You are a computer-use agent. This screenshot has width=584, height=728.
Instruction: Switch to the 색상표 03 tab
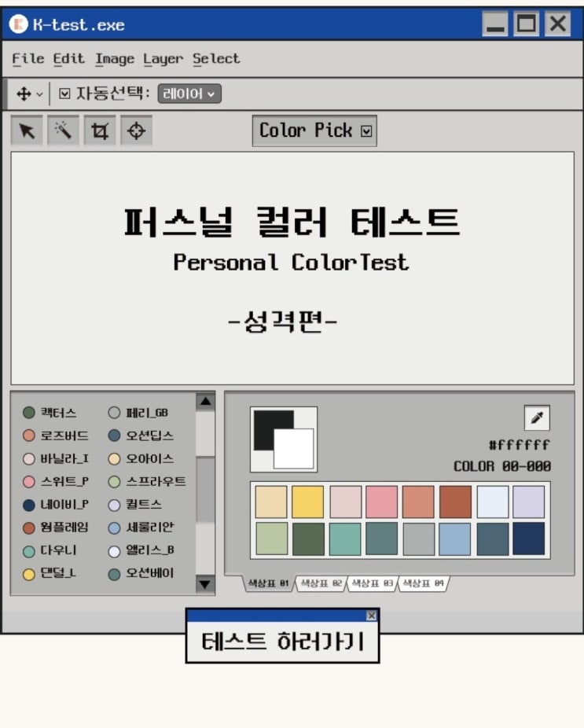372,583
